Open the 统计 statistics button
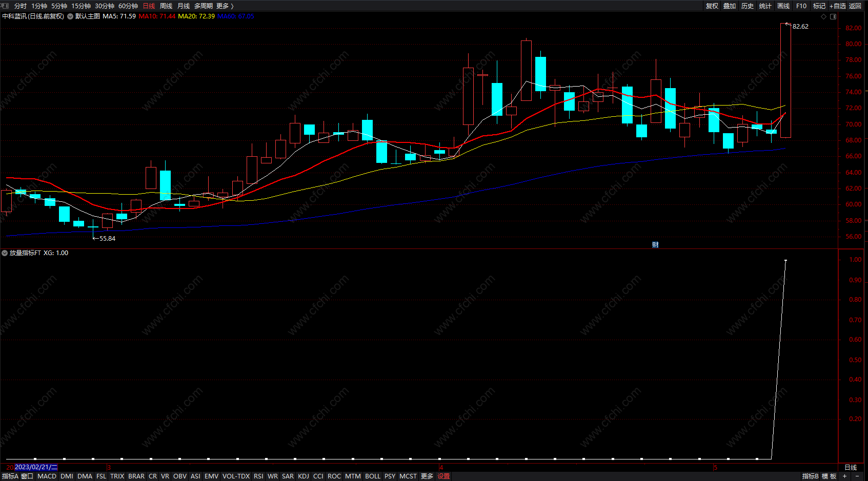Image resolution: width=868 pixels, height=481 pixels. coord(765,6)
